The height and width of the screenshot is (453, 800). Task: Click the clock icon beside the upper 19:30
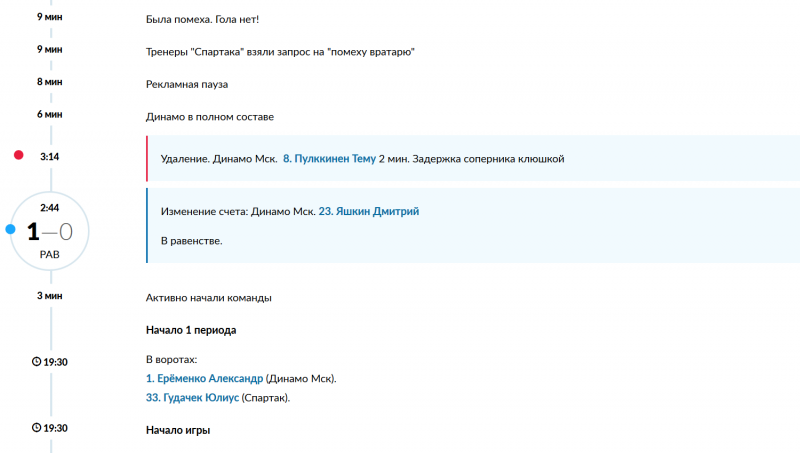[x=36, y=362]
